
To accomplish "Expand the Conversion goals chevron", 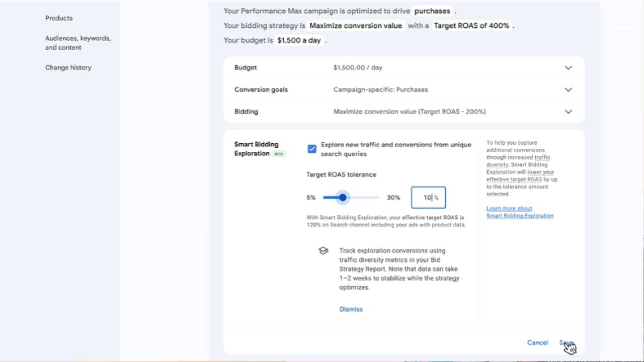I will 568,89.
